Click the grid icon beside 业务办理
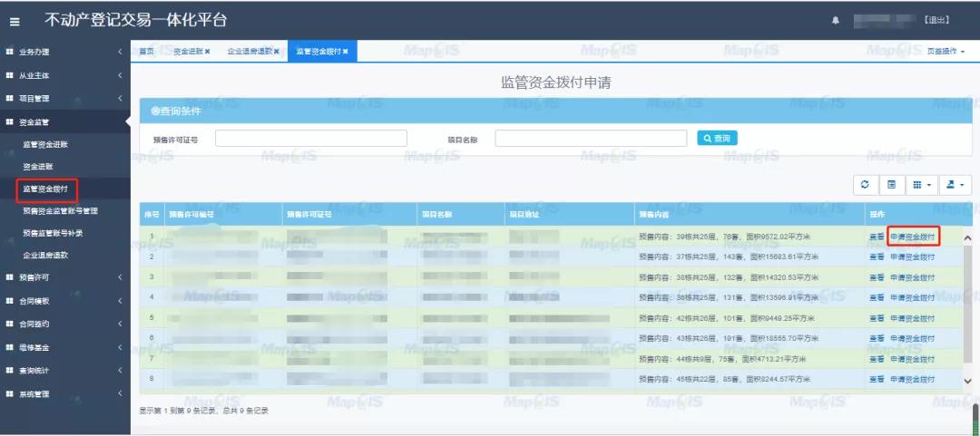Viewport: 980px width, 436px height. (9, 53)
